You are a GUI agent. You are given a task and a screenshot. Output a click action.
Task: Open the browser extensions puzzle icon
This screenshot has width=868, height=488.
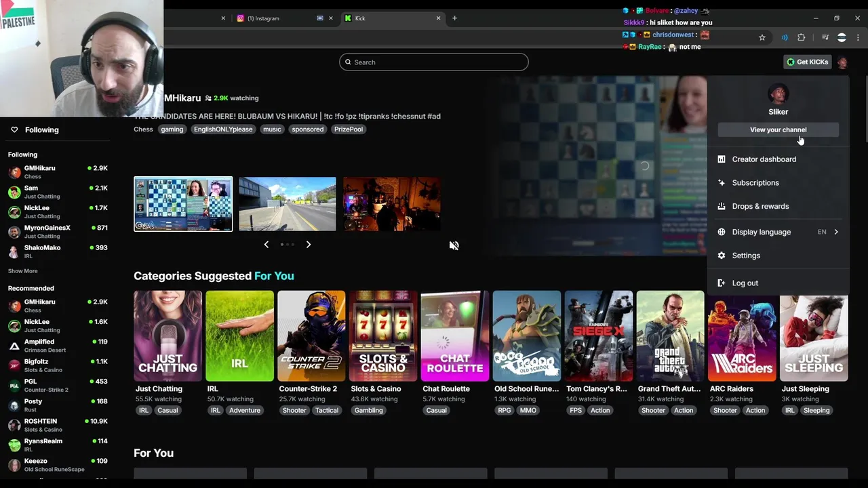[802, 37]
